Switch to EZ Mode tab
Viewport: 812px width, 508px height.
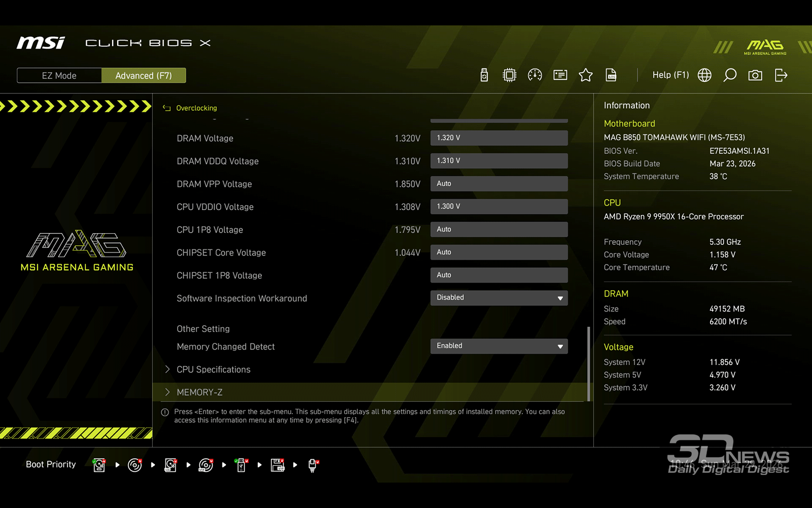tap(59, 76)
